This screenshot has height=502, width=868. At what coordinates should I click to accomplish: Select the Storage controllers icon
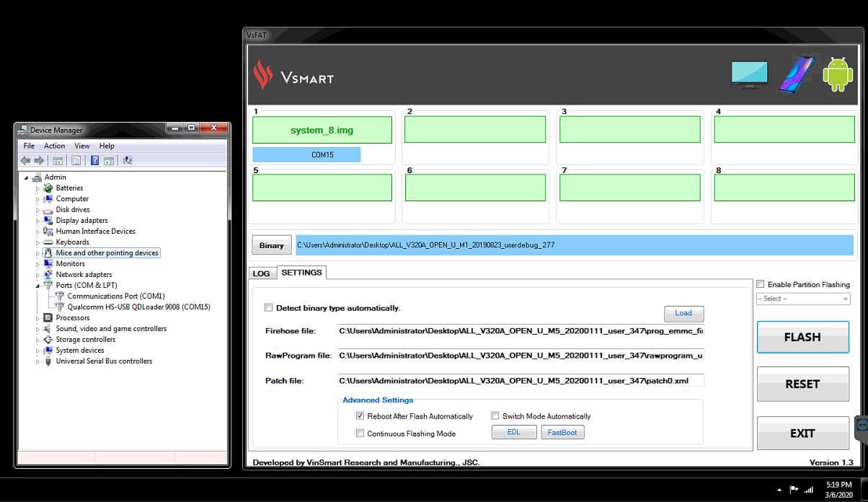click(48, 340)
